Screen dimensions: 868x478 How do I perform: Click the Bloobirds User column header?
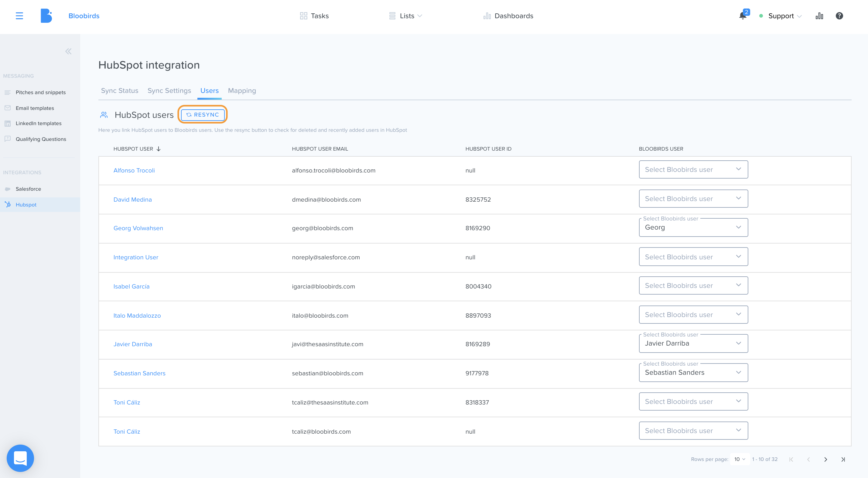(x=661, y=149)
